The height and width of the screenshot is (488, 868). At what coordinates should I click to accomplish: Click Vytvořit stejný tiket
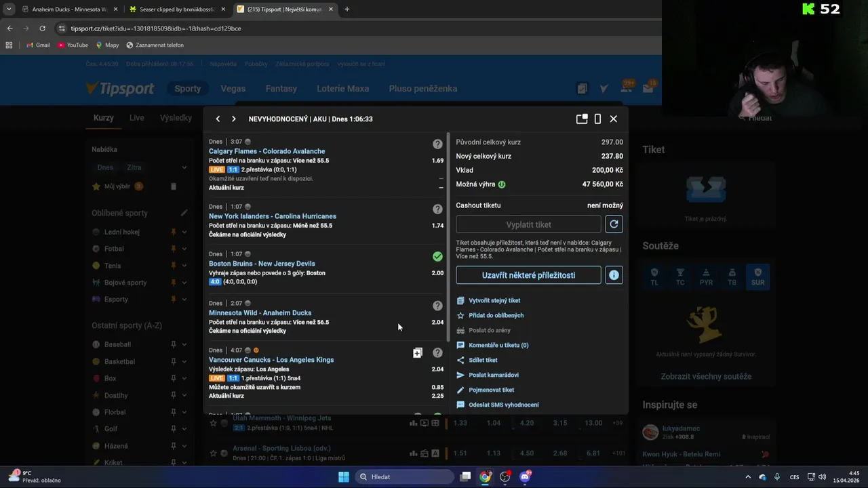[x=494, y=300]
